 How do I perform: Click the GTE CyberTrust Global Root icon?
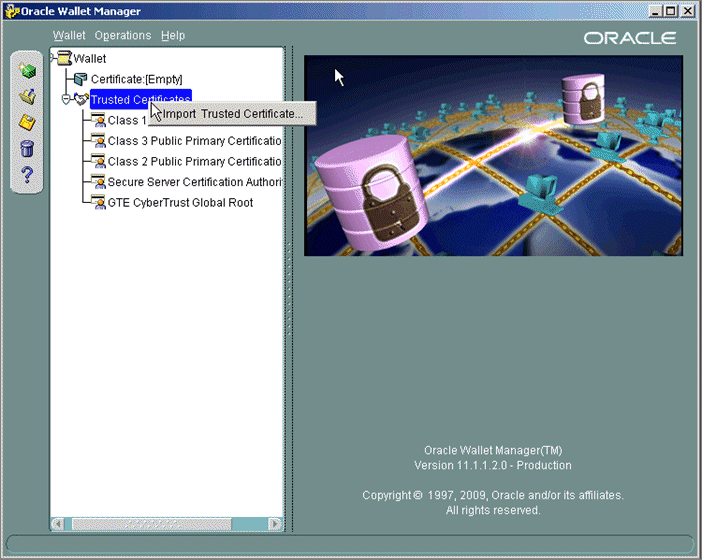click(x=98, y=202)
